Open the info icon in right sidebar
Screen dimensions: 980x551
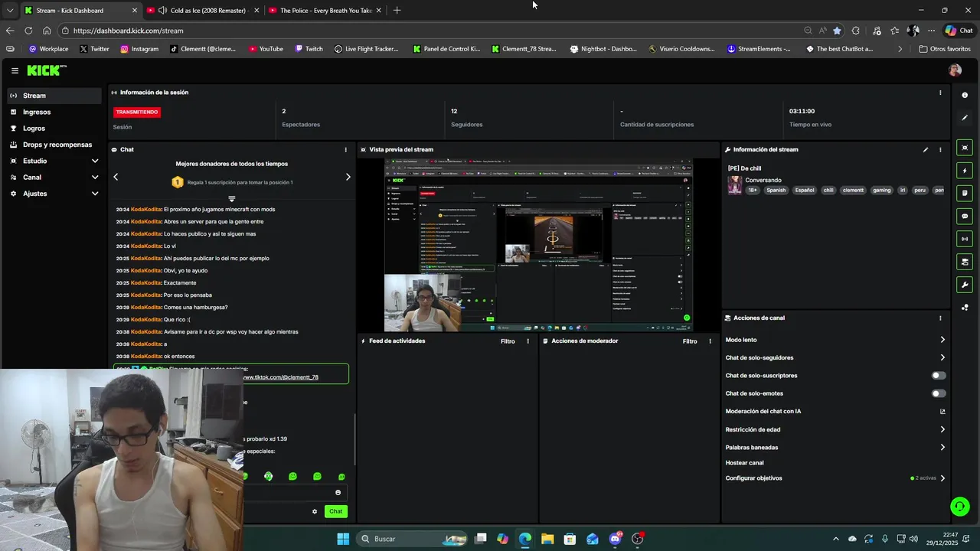965,95
